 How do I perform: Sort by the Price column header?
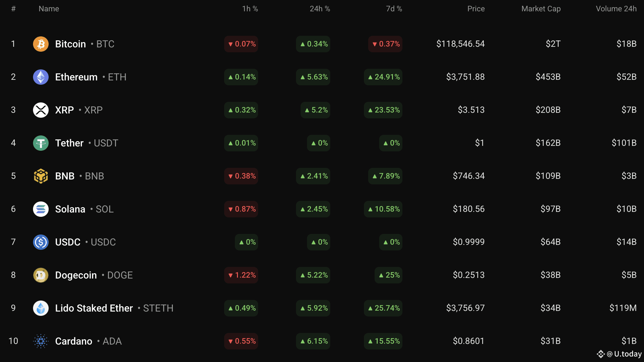(x=476, y=9)
